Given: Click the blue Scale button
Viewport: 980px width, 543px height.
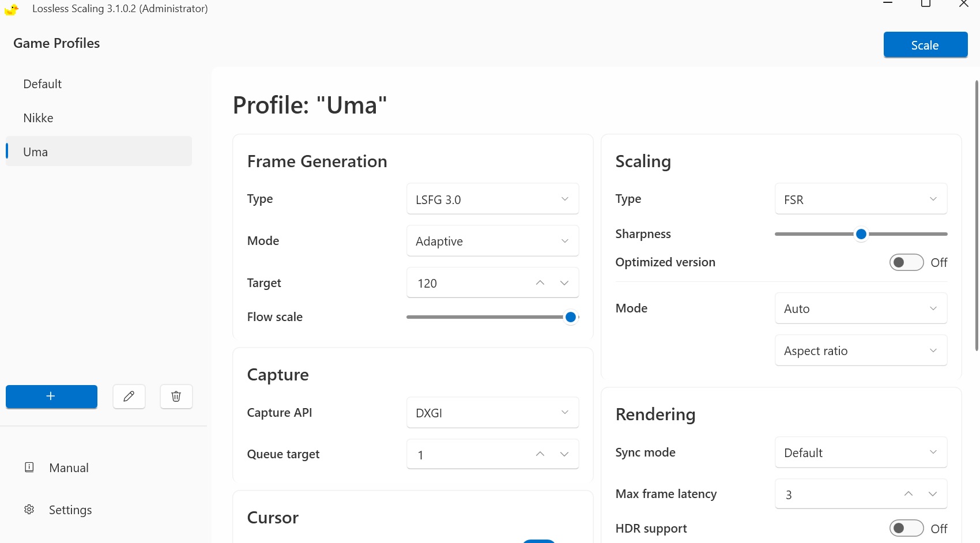Looking at the screenshot, I should coord(925,45).
